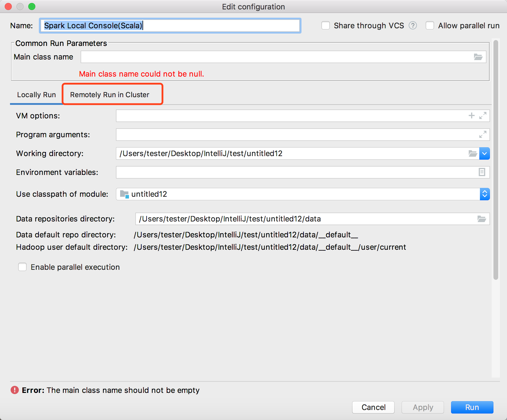The height and width of the screenshot is (420, 507).
Task: Enable Share through VCS
Action: 326,26
